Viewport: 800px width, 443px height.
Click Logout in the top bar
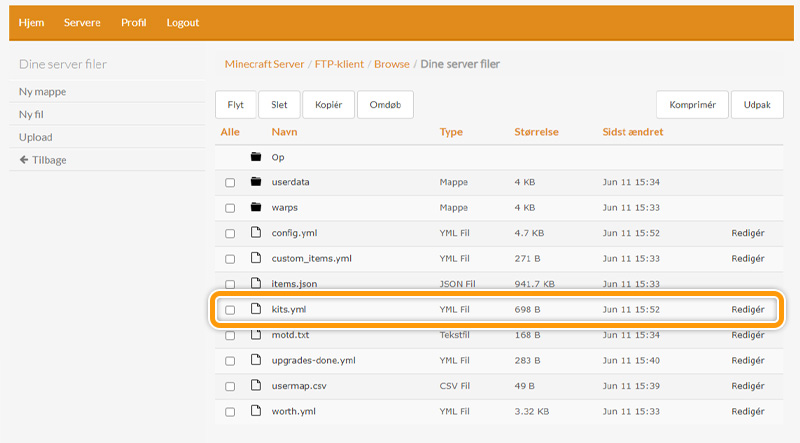pyautogui.click(x=183, y=22)
